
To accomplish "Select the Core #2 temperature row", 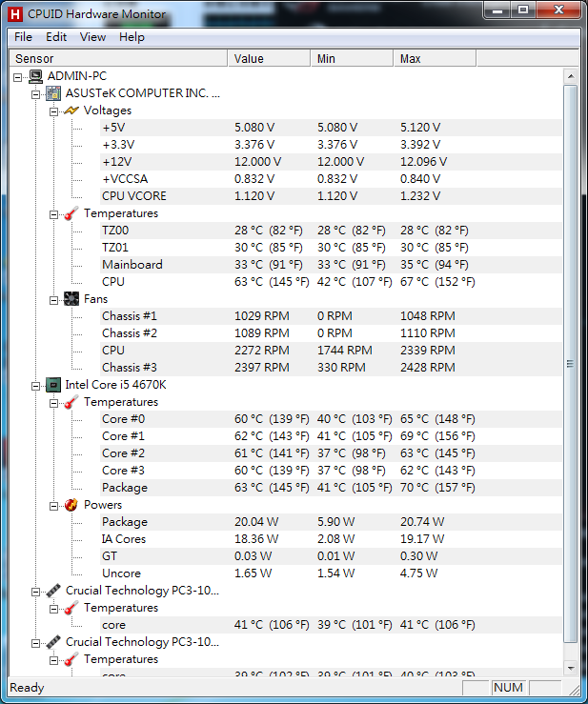I will point(331,453).
